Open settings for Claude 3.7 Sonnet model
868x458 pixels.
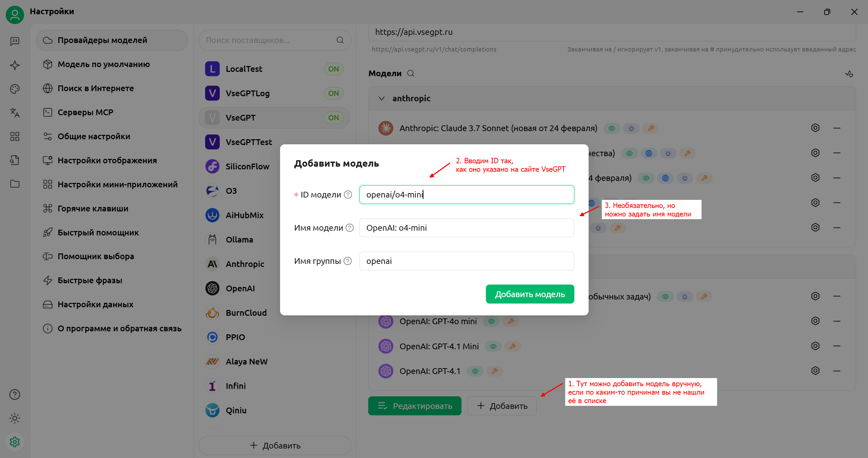(815, 128)
